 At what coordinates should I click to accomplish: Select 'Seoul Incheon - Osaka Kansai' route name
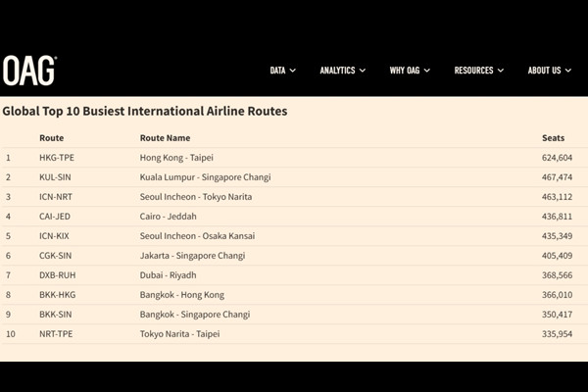(197, 236)
